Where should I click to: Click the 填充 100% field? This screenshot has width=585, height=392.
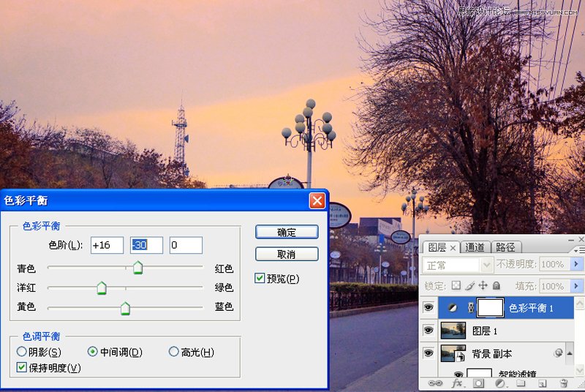pyautogui.click(x=554, y=286)
